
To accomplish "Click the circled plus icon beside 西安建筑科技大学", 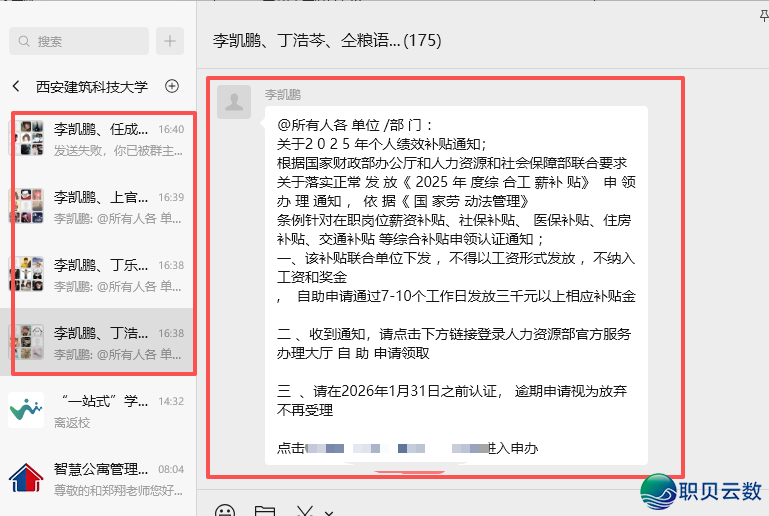I will pos(171,87).
